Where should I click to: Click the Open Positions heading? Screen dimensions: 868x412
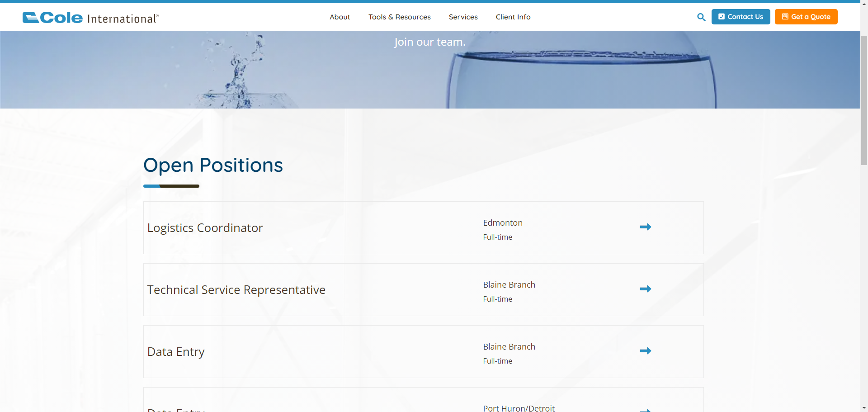pyautogui.click(x=213, y=165)
